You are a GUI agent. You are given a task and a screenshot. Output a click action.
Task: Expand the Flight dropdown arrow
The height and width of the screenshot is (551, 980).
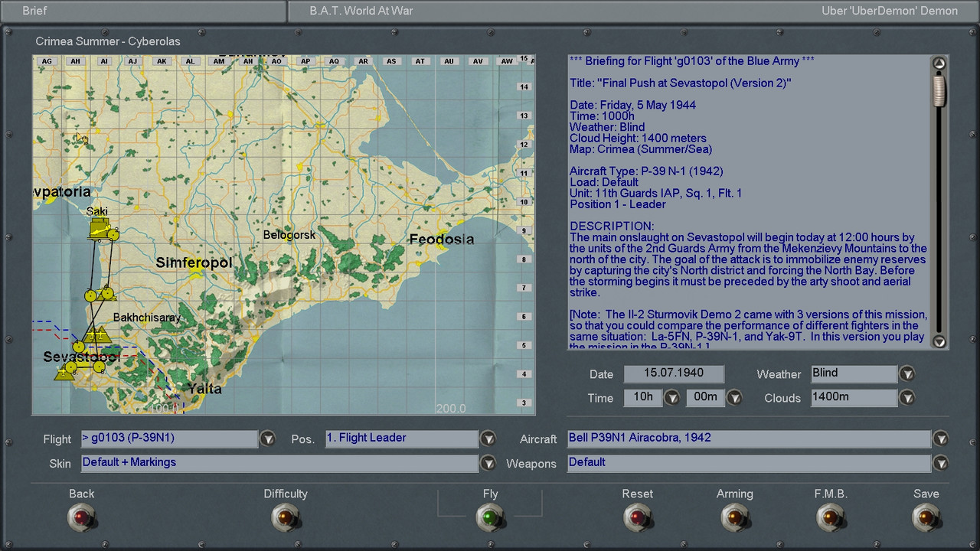[267, 439]
